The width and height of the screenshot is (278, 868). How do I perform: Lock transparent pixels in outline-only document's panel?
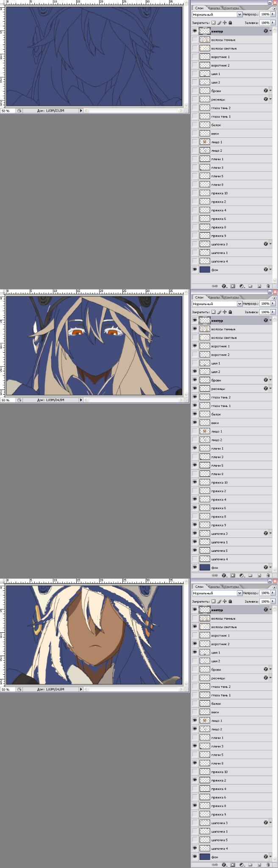[x=214, y=22]
